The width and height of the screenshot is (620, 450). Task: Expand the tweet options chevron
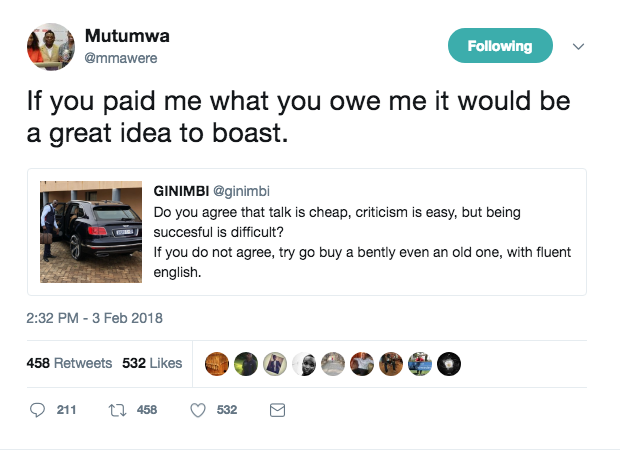point(578,46)
